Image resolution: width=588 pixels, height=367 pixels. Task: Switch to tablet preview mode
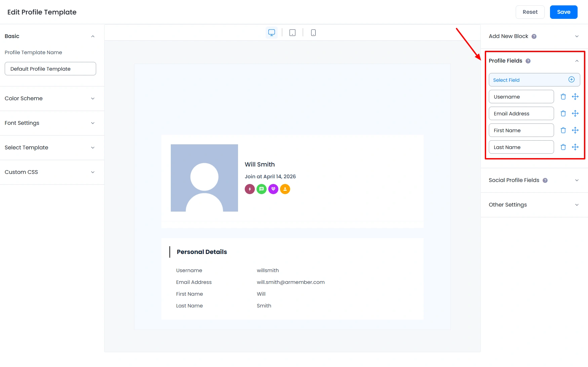pyautogui.click(x=292, y=33)
